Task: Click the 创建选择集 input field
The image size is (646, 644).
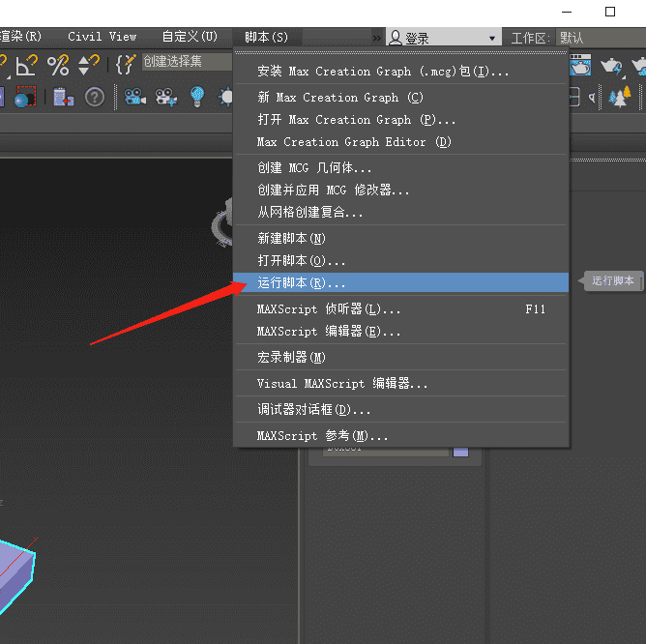Action: click(186, 62)
